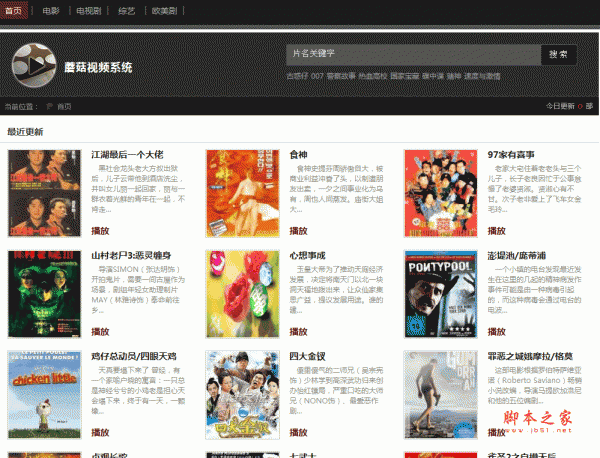The image size is (600, 458).
Task: Play 心想事成 via its 播放 link
Action: [298, 331]
